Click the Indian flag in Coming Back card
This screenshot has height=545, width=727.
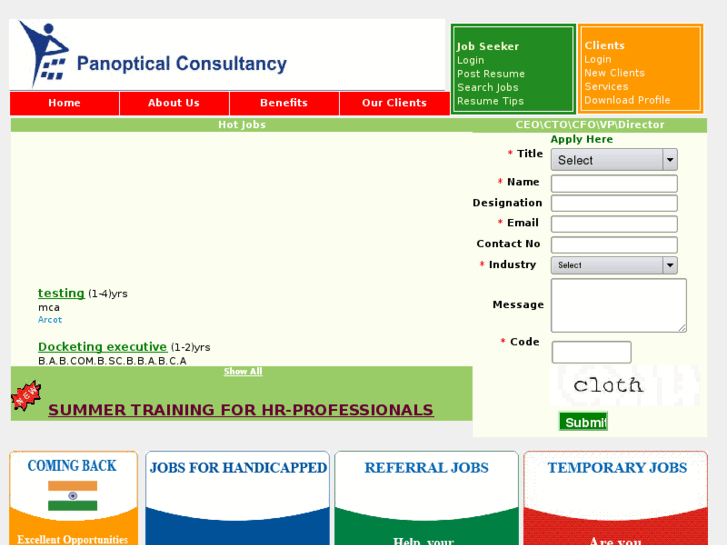[72, 496]
